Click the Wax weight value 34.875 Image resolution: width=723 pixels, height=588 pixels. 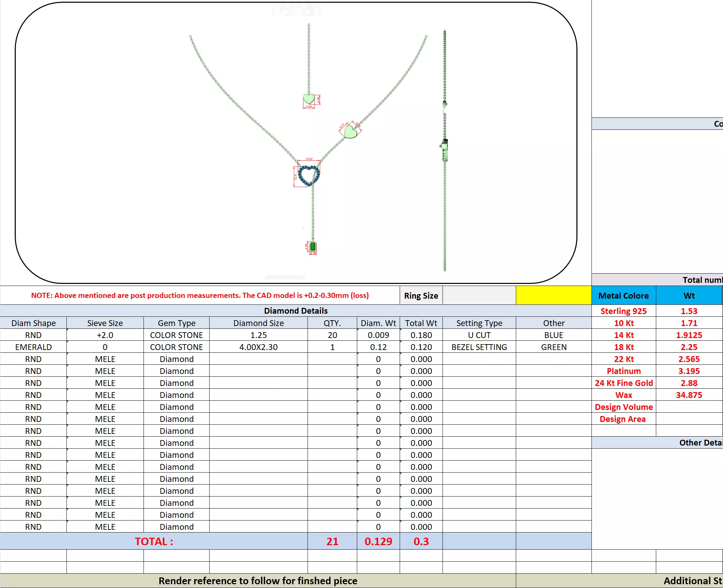[x=689, y=395]
